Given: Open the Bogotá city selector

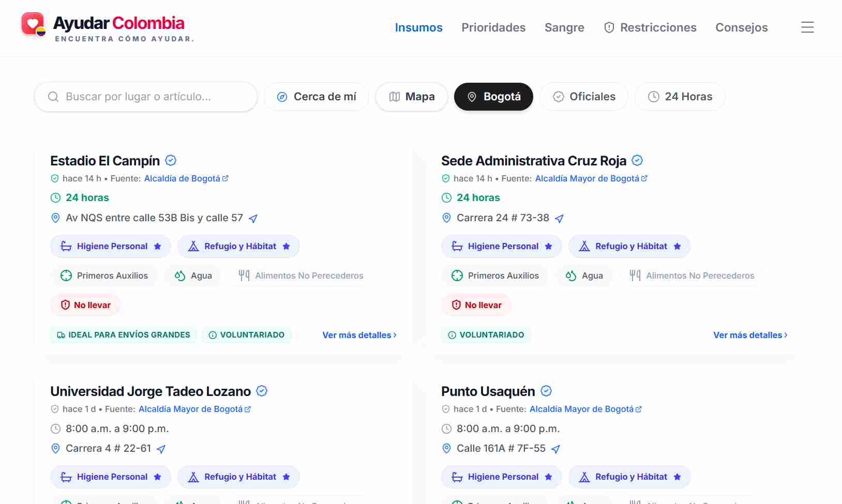Looking at the screenshot, I should (x=493, y=97).
